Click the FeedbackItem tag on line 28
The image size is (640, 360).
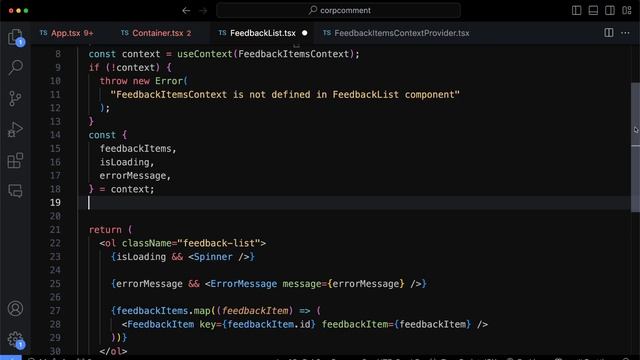160,324
